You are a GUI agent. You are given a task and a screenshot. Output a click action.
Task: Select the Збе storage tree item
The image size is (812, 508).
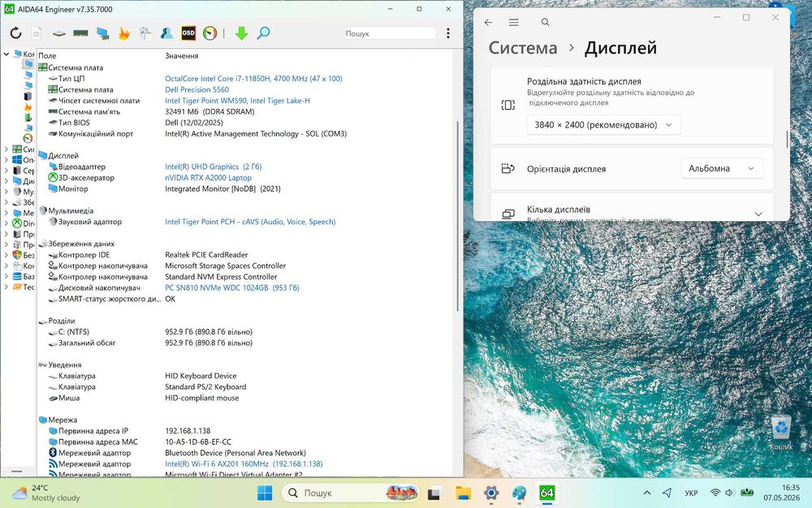point(24,202)
